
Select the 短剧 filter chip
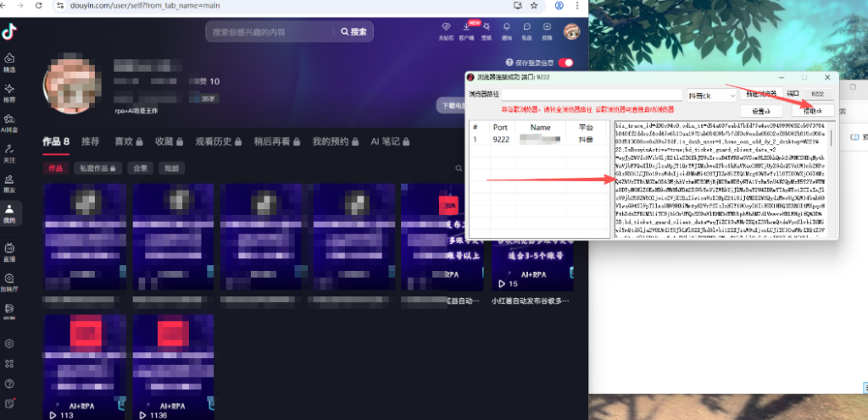point(171,168)
